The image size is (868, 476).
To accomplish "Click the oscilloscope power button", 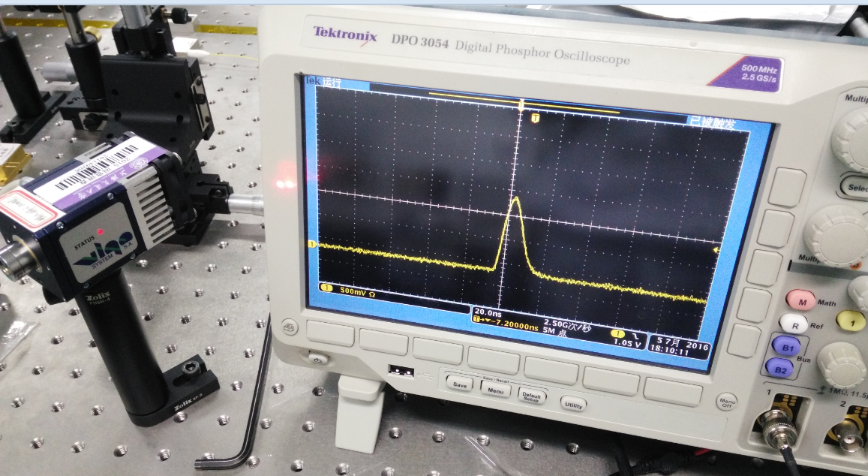I will (317, 359).
